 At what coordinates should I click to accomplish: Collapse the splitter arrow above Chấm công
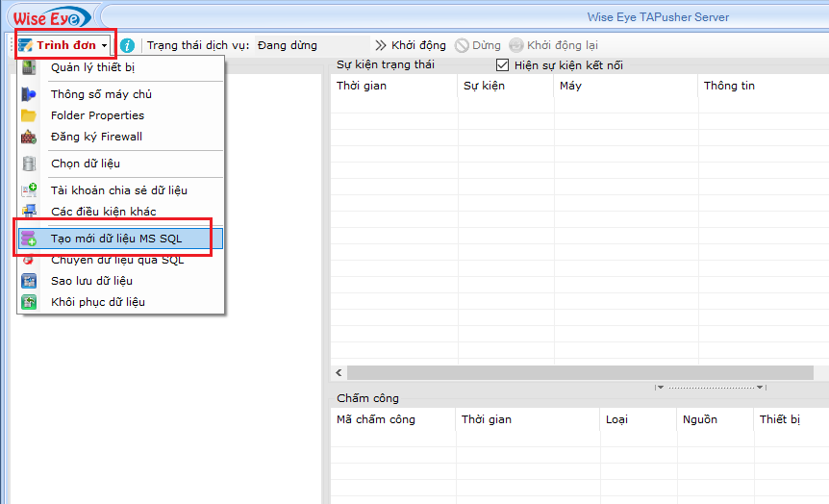pyautogui.click(x=660, y=388)
